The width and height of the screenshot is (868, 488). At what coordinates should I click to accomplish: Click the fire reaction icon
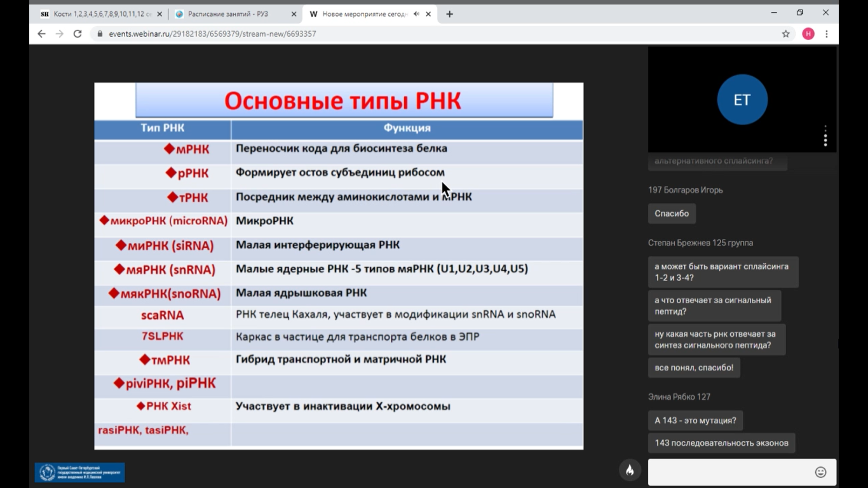click(x=629, y=470)
